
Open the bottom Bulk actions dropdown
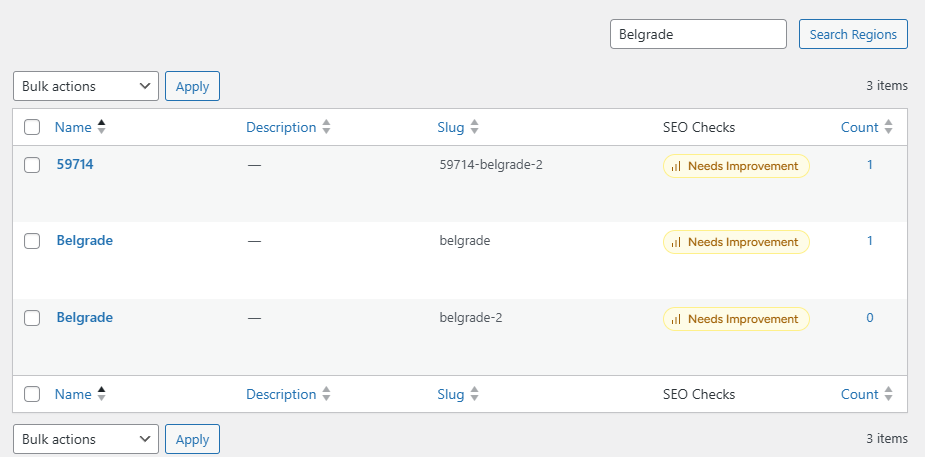pyautogui.click(x=86, y=439)
